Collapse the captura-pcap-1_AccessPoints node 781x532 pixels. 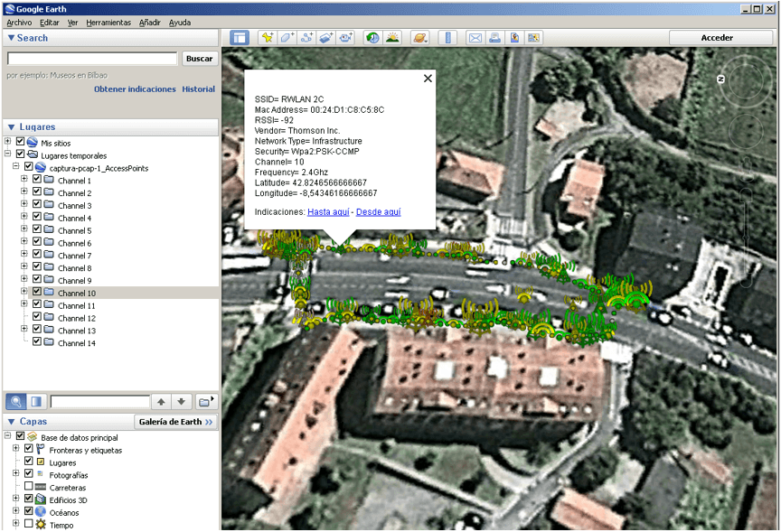[16, 166]
